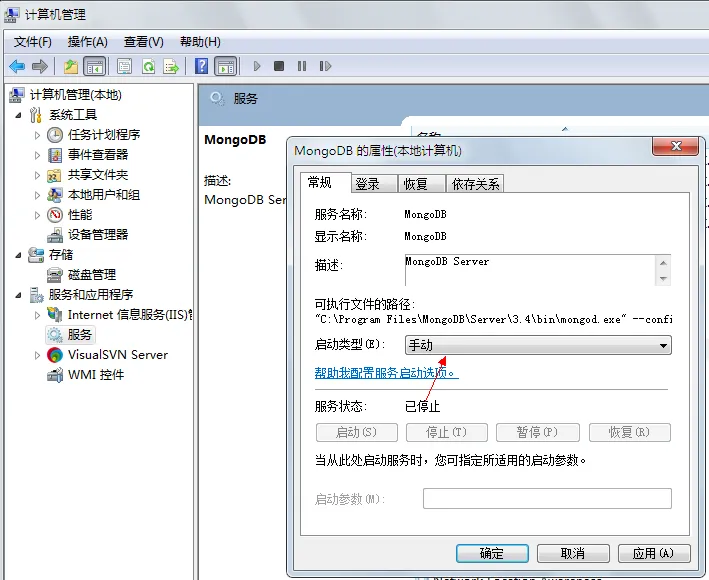This screenshot has height=580, width=709.
Task: Select 任务计划程序 tree item
Action: (104, 135)
